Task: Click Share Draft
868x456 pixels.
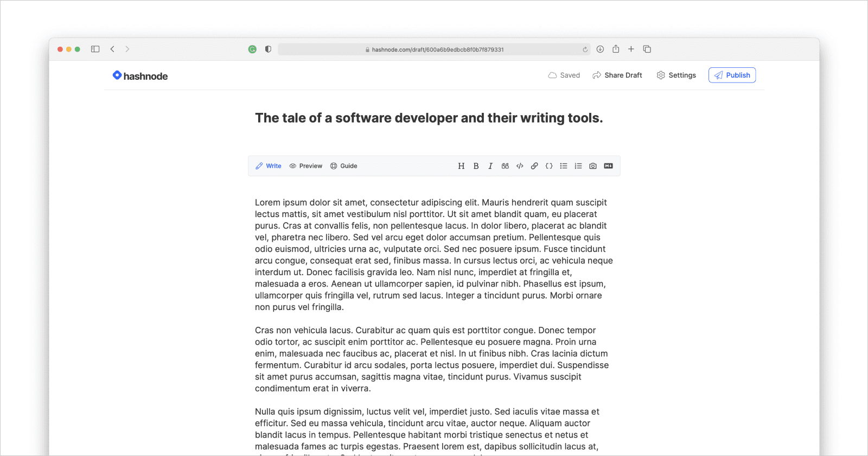Action: (x=617, y=75)
